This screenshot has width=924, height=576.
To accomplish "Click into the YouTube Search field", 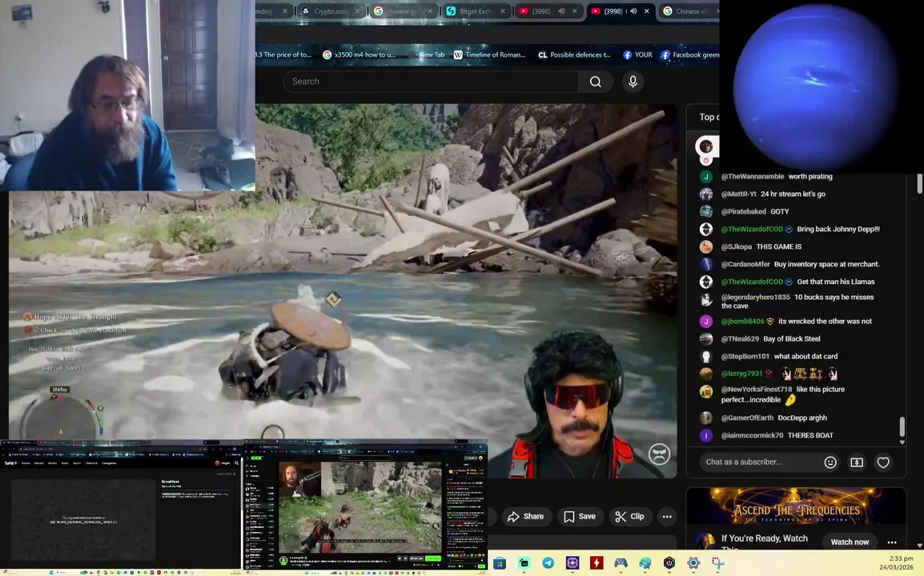I will click(432, 82).
